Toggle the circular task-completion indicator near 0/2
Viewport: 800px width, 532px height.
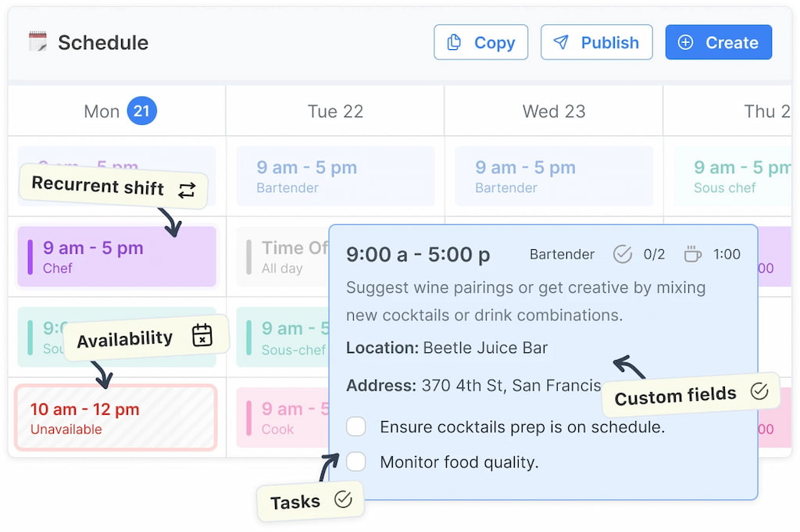[623, 253]
